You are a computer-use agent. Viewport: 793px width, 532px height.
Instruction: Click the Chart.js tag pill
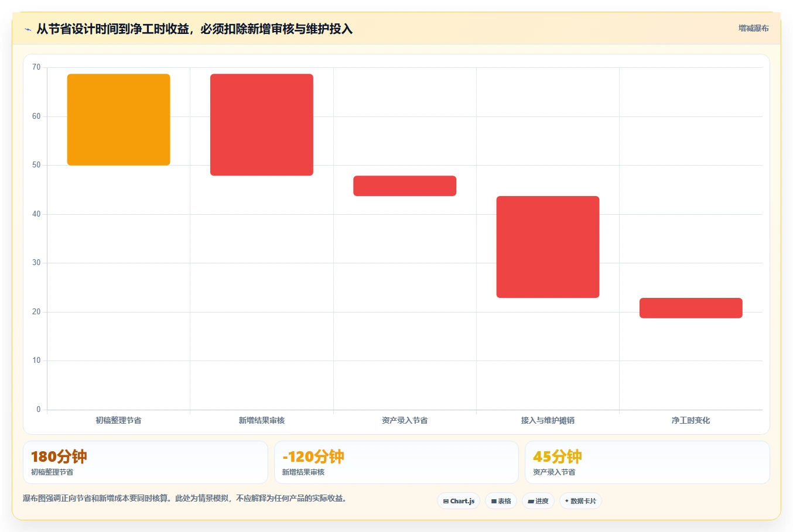point(459,501)
